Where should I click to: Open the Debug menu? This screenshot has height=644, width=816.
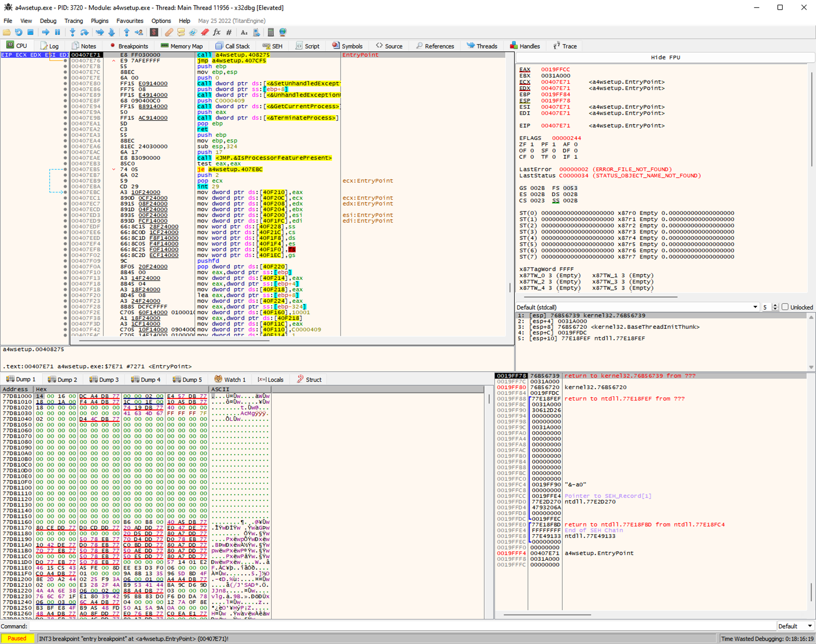pos(48,21)
